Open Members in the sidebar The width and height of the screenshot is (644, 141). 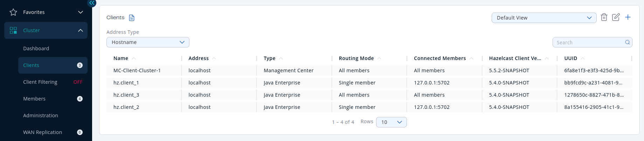34,99
